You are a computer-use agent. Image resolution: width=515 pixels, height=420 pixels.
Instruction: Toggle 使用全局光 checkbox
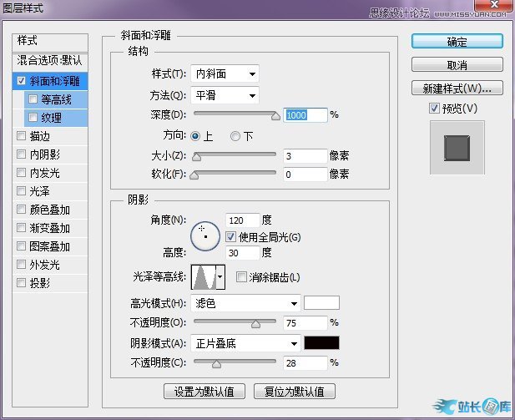tap(231, 237)
